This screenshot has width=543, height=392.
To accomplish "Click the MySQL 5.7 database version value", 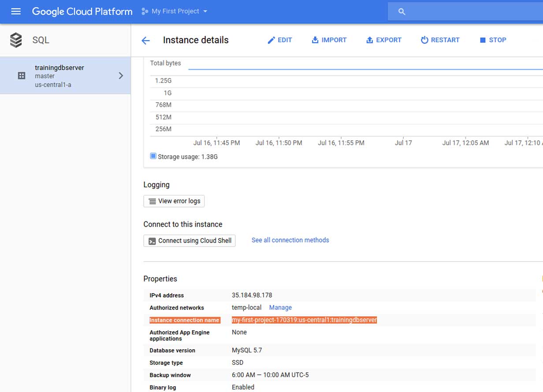I will point(247,351).
